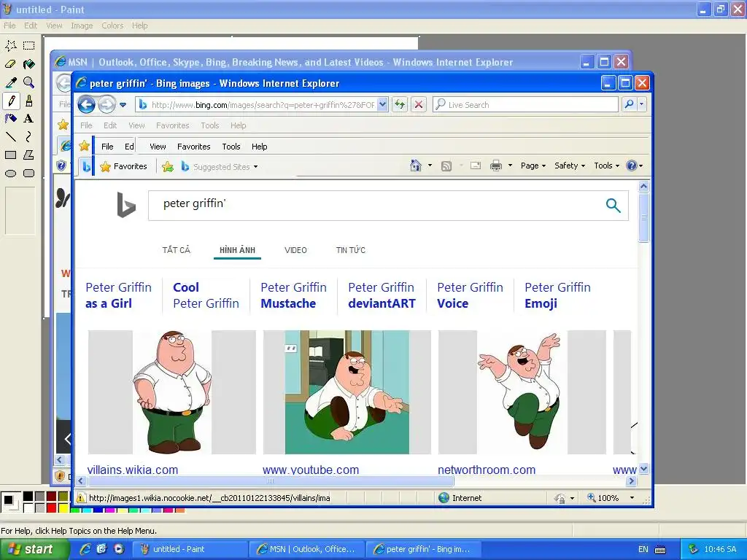Switch to the untitled - Paint taskbar button
Viewport: 747px width, 560px height.
pos(189,549)
